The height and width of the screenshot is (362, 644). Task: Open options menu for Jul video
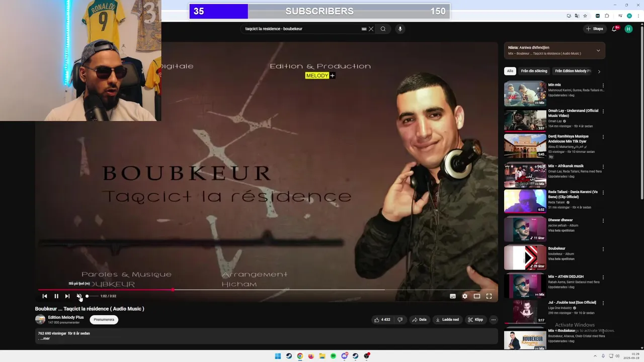(x=603, y=303)
